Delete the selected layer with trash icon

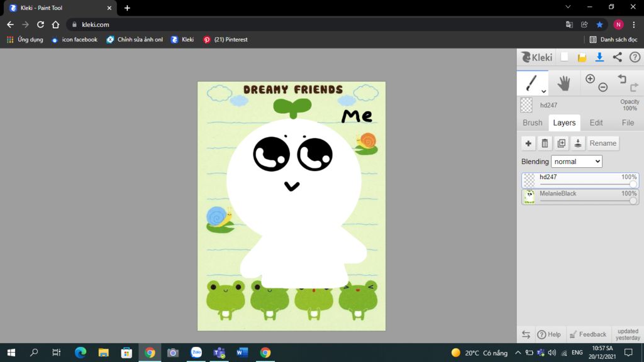(545, 143)
